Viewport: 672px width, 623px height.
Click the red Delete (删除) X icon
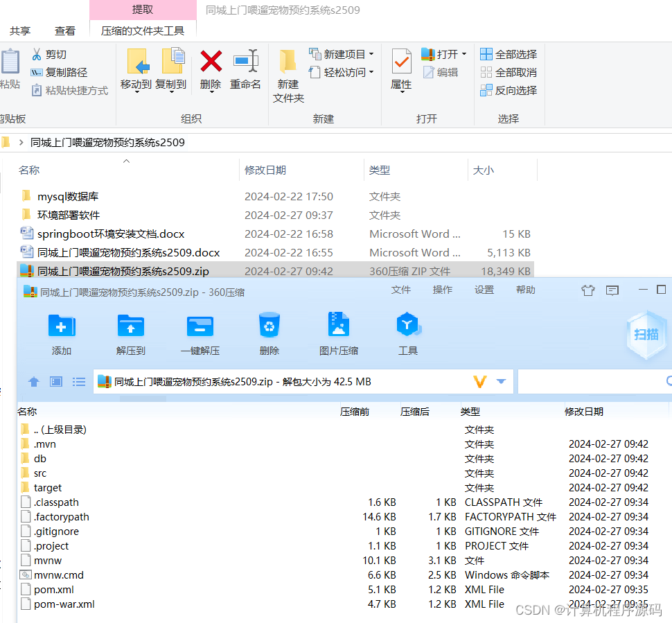(x=211, y=61)
